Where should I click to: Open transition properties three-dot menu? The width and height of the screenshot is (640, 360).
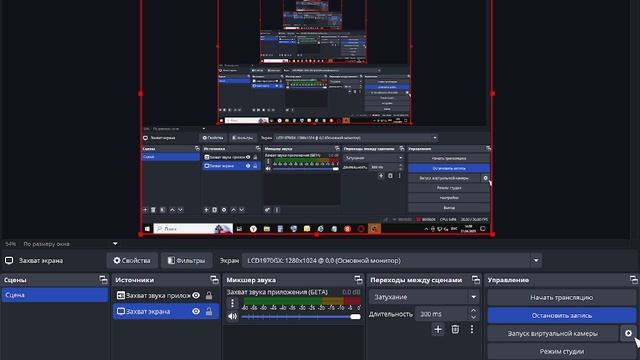tap(471, 329)
